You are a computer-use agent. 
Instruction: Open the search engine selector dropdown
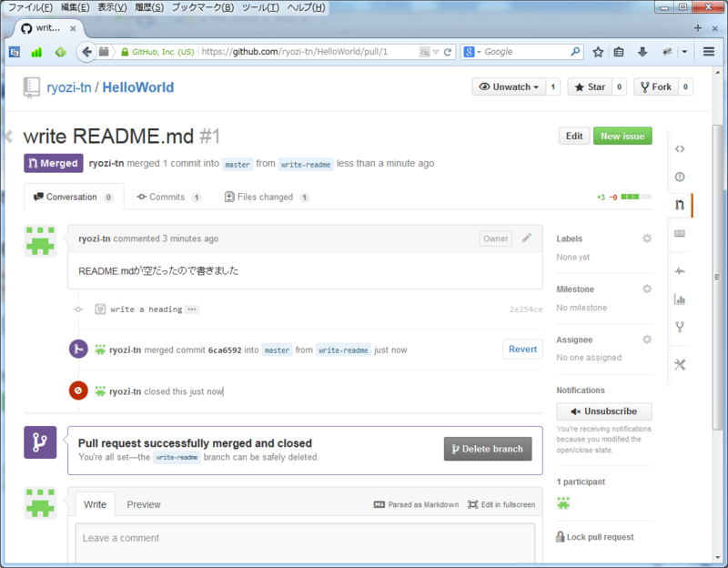click(x=471, y=52)
